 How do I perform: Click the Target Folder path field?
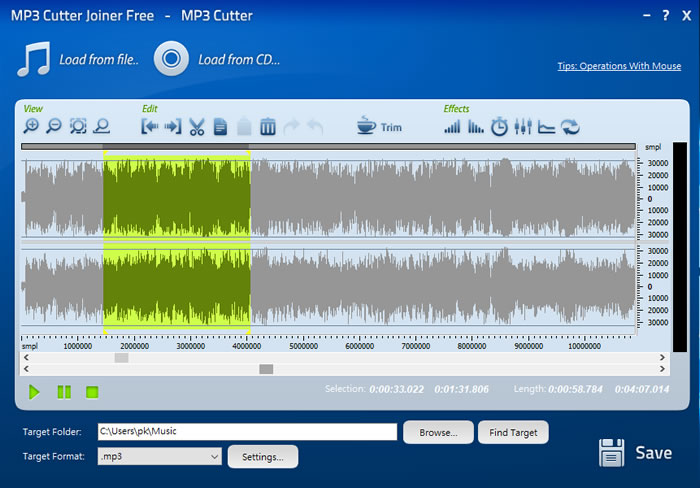click(247, 431)
